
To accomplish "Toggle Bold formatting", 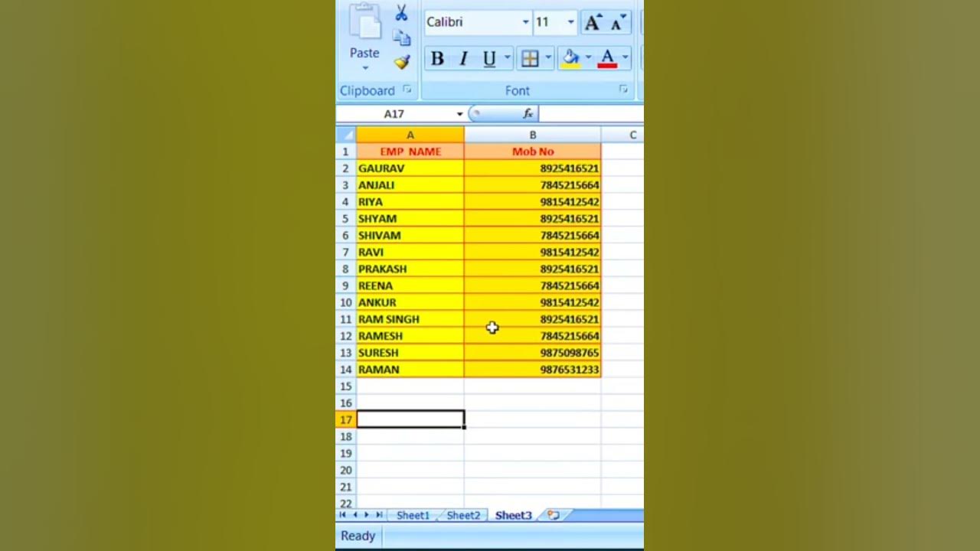I will [x=437, y=58].
